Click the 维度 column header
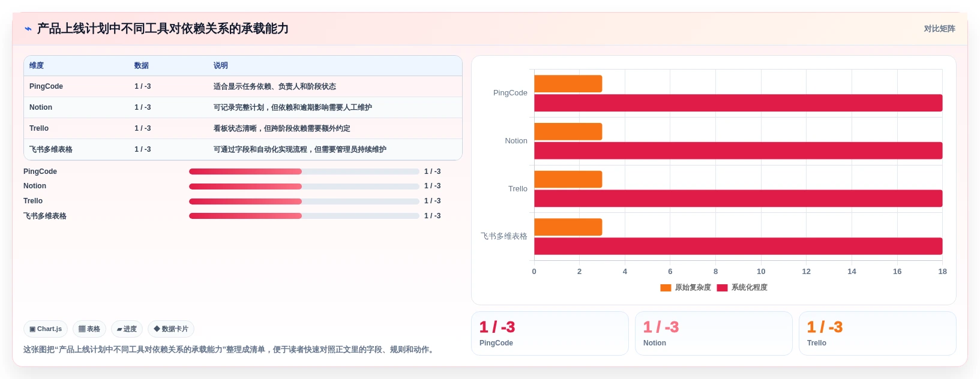 [37, 65]
